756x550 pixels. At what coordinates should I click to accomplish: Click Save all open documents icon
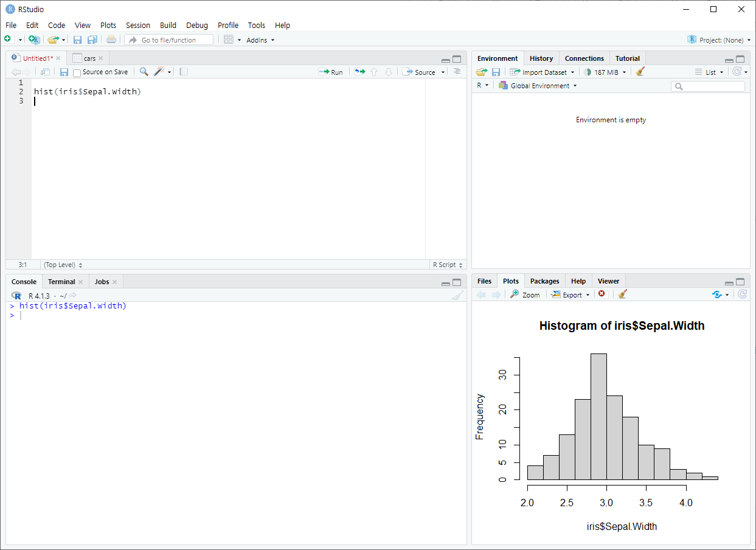point(92,40)
